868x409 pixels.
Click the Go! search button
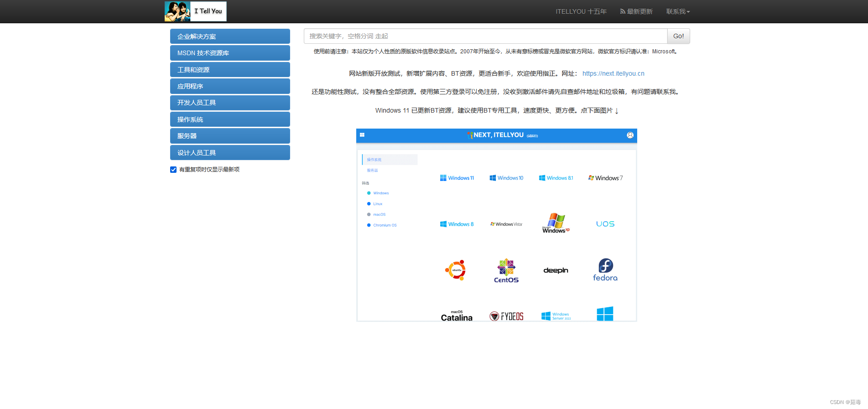[x=678, y=36]
